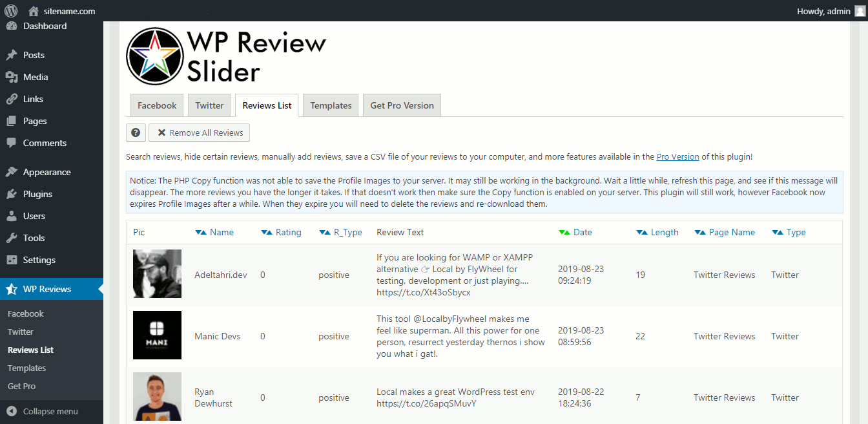Viewport: 868px width, 424px height.
Task: Click the Pages icon in sidebar
Action: click(x=12, y=121)
